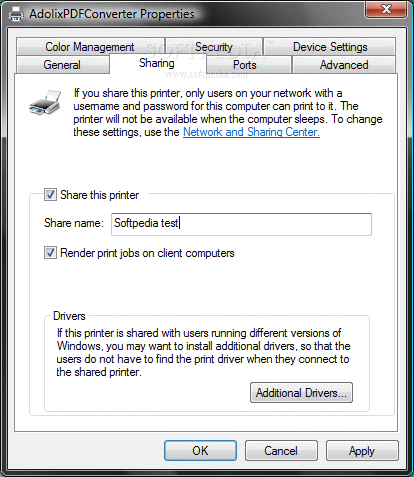Image resolution: width=414 pixels, height=477 pixels.
Task: Confirm with the OK button
Action: point(200,451)
